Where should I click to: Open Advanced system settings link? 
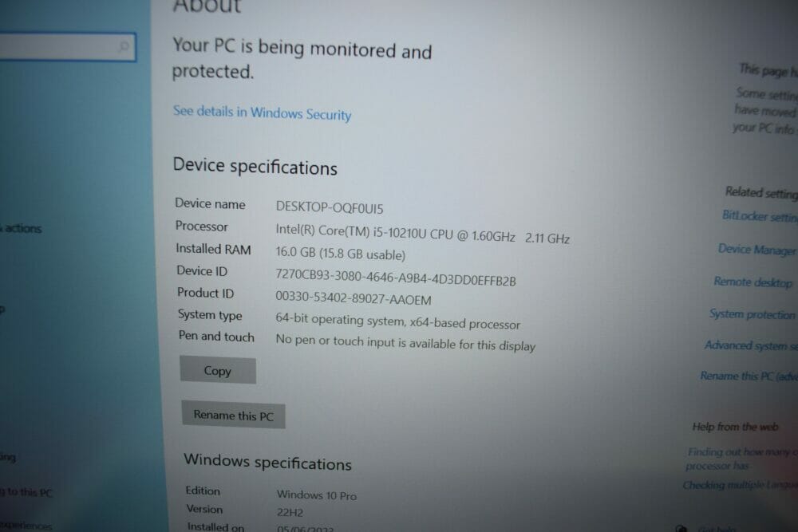751,346
